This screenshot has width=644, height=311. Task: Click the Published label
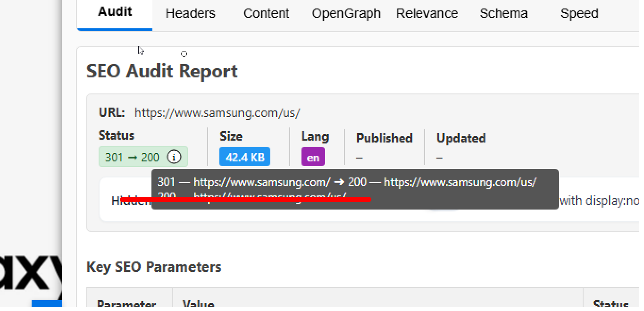click(385, 138)
